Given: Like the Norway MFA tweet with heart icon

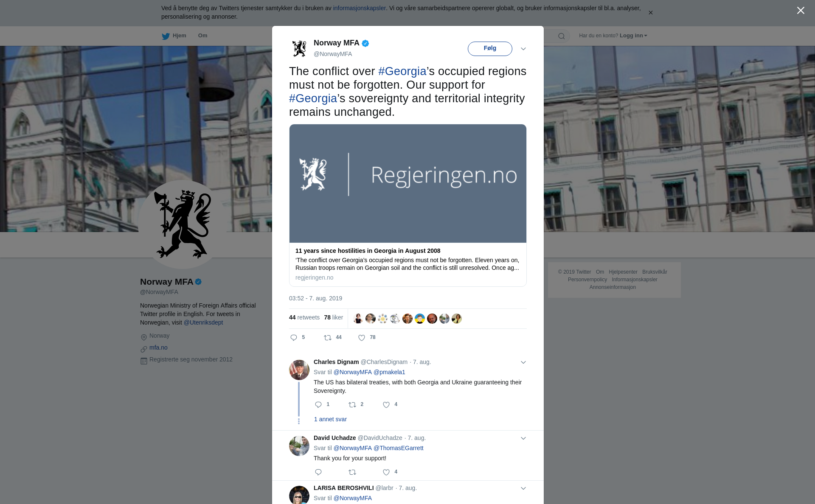Looking at the screenshot, I should click(x=362, y=338).
